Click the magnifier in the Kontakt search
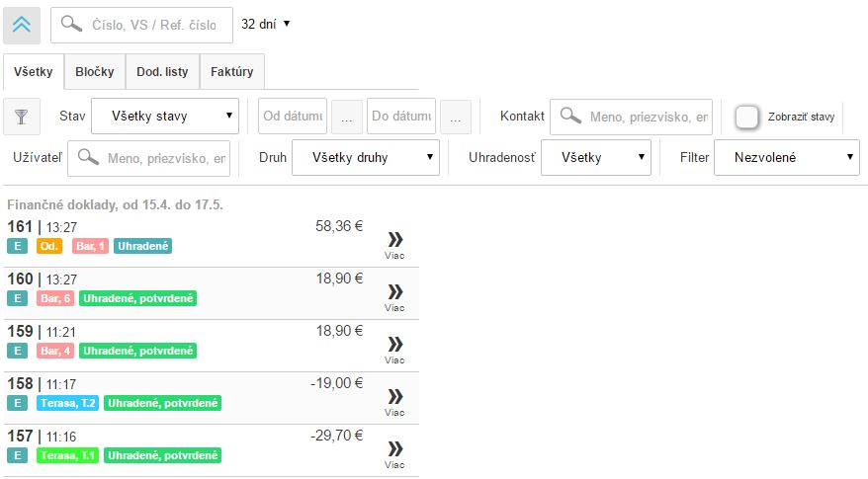This screenshot has width=868, height=479. point(570,117)
